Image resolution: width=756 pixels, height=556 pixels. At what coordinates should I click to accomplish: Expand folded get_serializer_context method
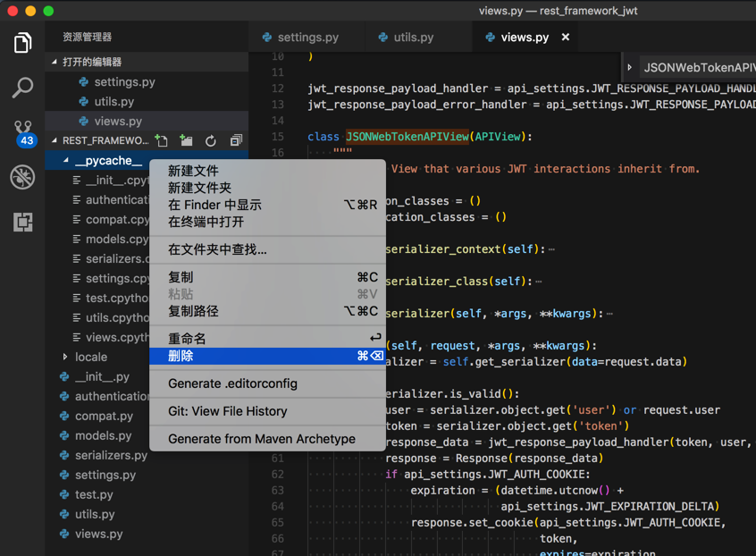click(551, 249)
